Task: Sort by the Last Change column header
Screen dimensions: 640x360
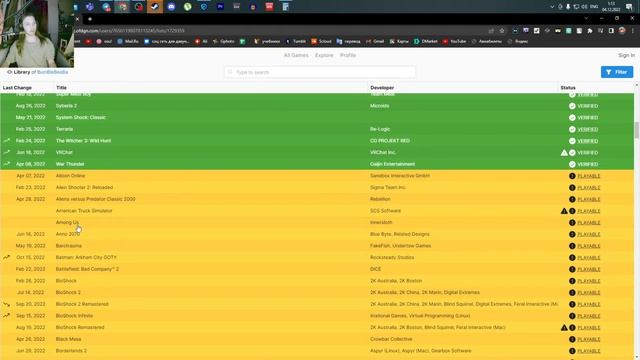Action: pyautogui.click(x=17, y=88)
